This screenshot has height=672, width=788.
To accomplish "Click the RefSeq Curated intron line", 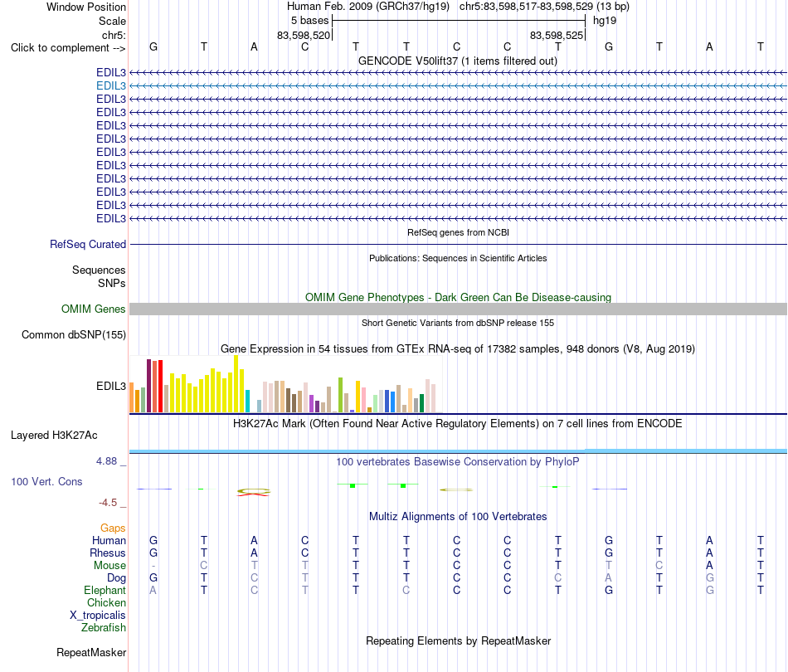I will tap(458, 244).
